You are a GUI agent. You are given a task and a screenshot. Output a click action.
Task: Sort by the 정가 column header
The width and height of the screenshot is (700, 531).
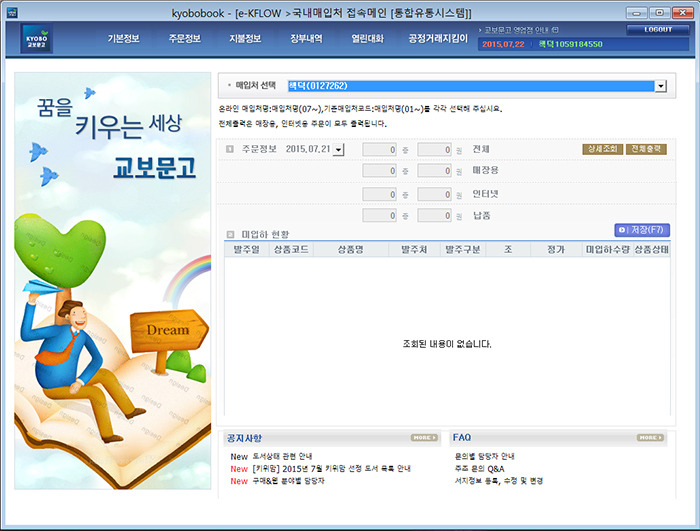click(x=556, y=250)
